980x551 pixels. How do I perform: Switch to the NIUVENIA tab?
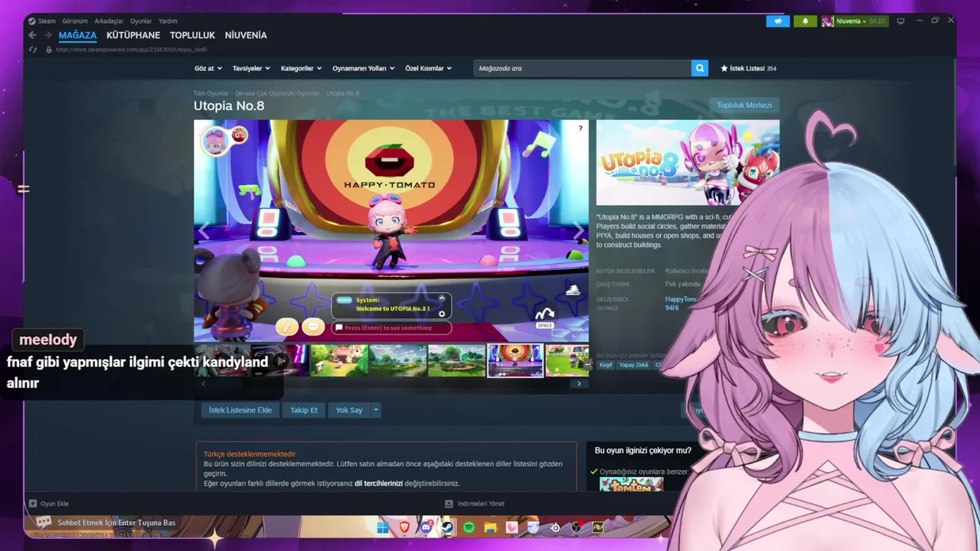(x=246, y=35)
